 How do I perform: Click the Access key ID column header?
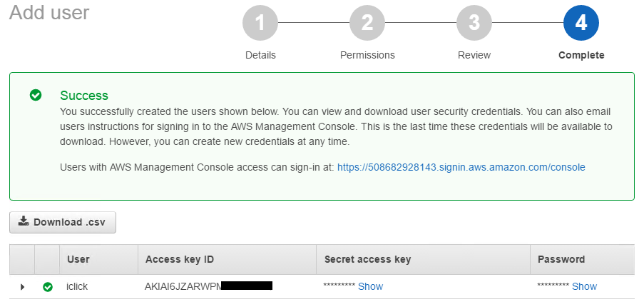pos(227,259)
